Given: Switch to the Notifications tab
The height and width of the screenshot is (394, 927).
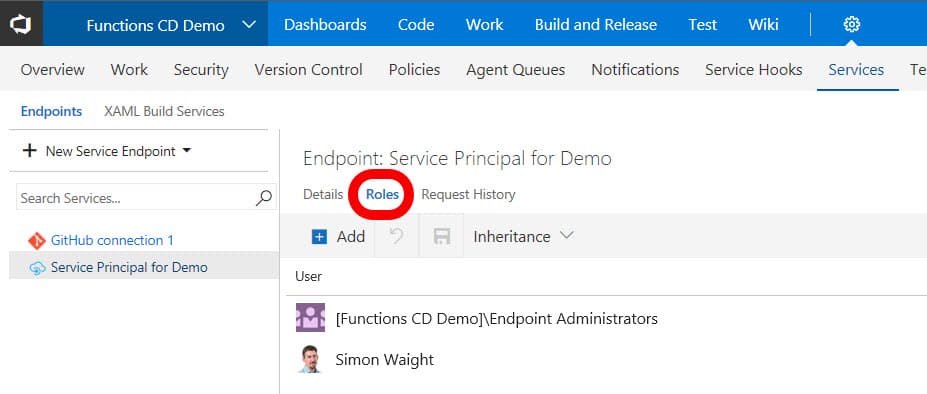Looking at the screenshot, I should click(635, 70).
